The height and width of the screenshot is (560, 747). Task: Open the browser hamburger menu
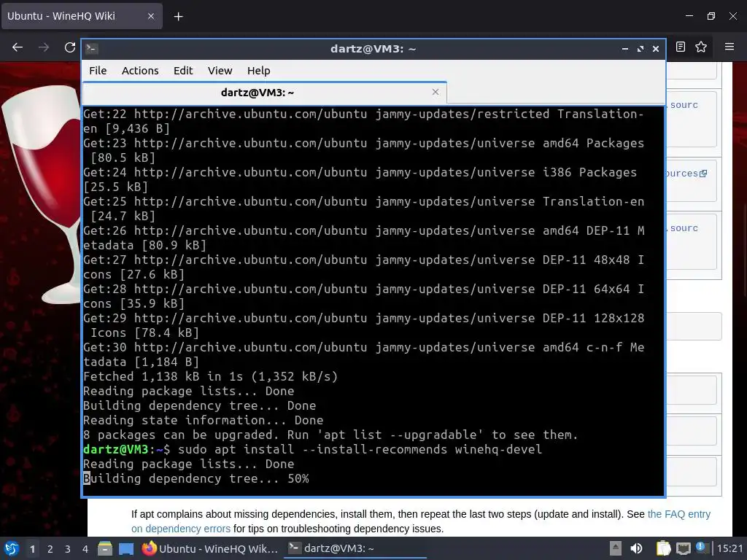[x=729, y=47]
